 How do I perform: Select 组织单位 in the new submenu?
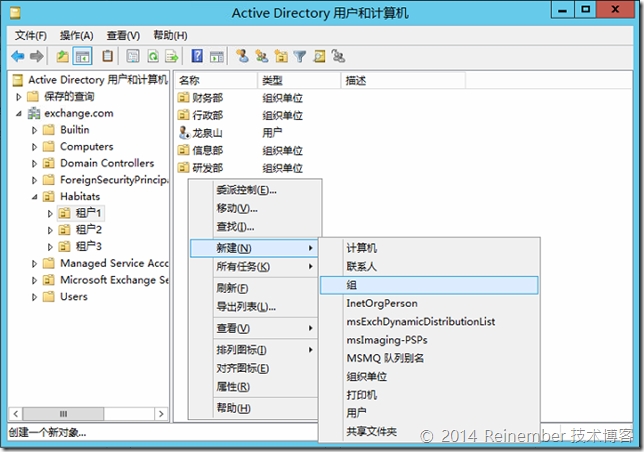[429, 376]
